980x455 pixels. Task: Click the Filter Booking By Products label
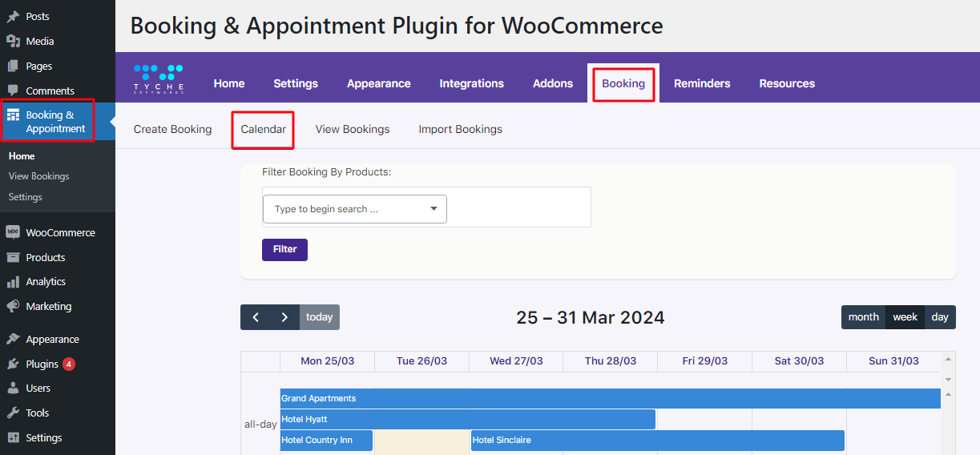click(x=326, y=171)
